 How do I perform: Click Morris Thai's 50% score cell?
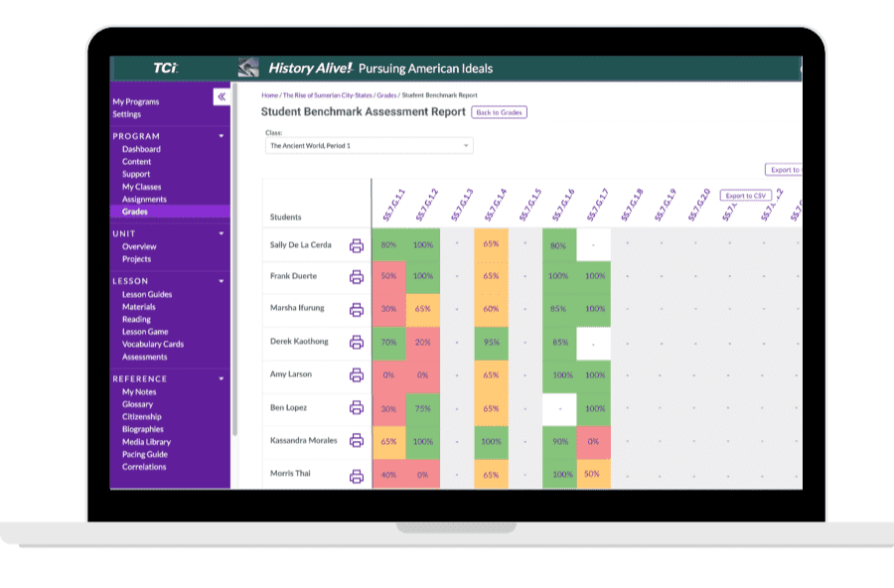[x=594, y=474]
